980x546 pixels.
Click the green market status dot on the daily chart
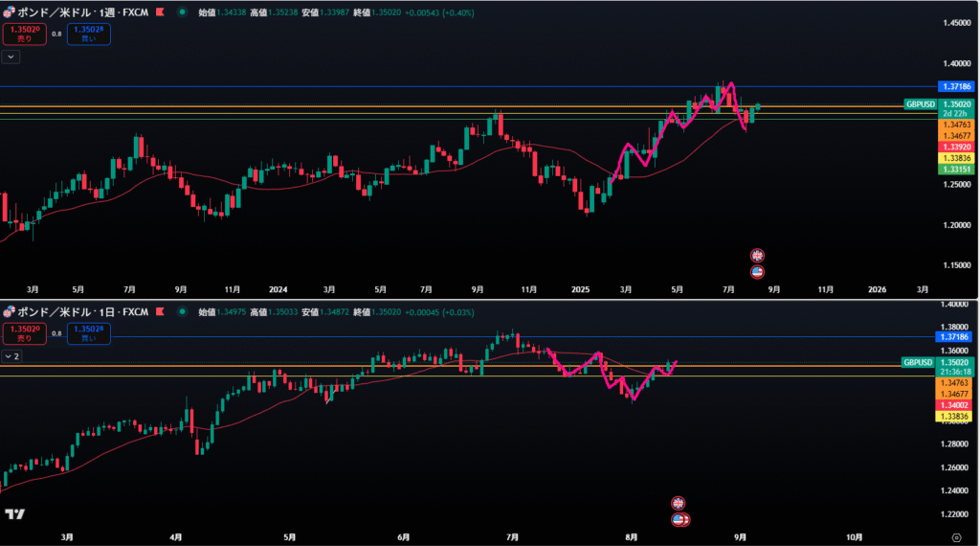(x=182, y=311)
